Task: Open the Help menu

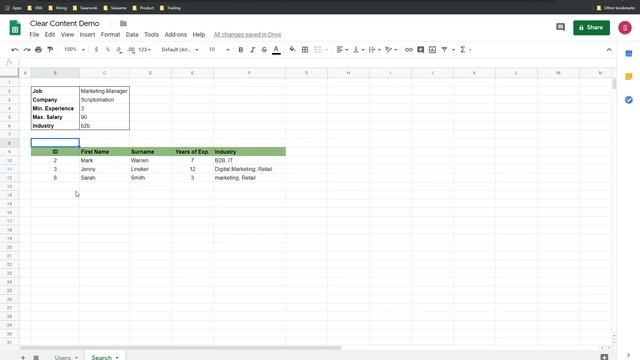Action: pos(199,35)
